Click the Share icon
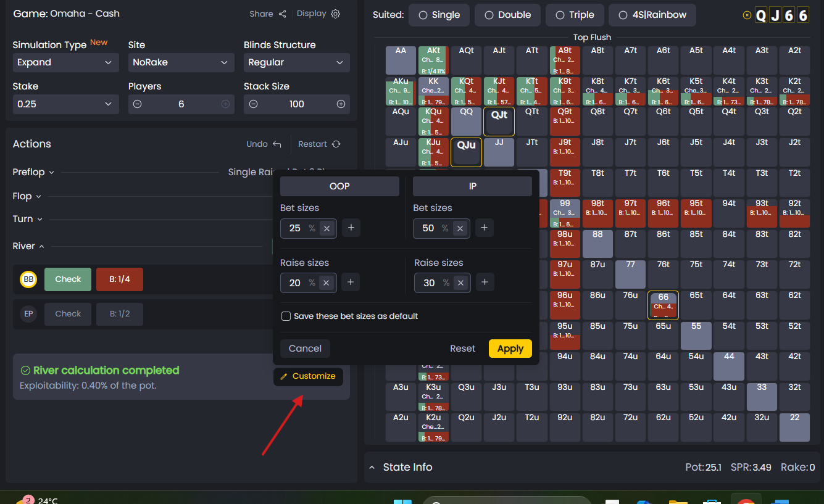The image size is (824, 504). [x=281, y=13]
